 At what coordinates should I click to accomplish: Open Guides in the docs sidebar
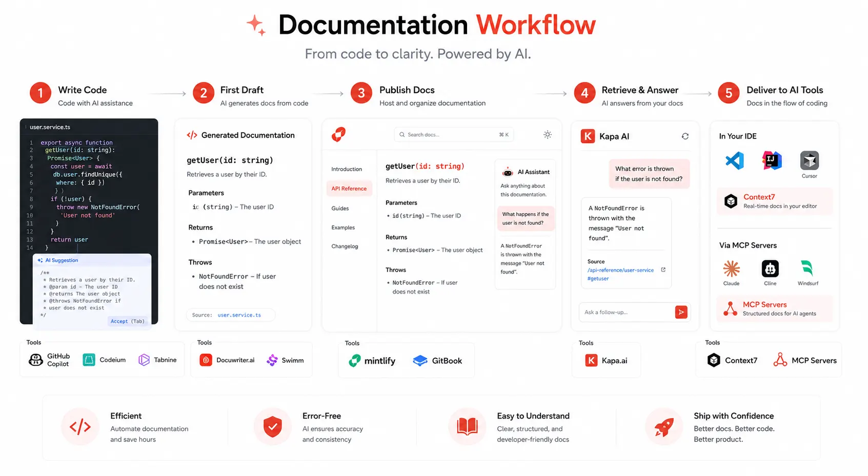click(x=340, y=209)
